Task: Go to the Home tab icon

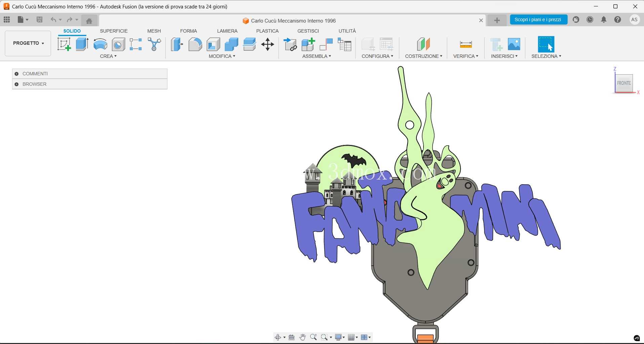Action: pyautogui.click(x=89, y=21)
